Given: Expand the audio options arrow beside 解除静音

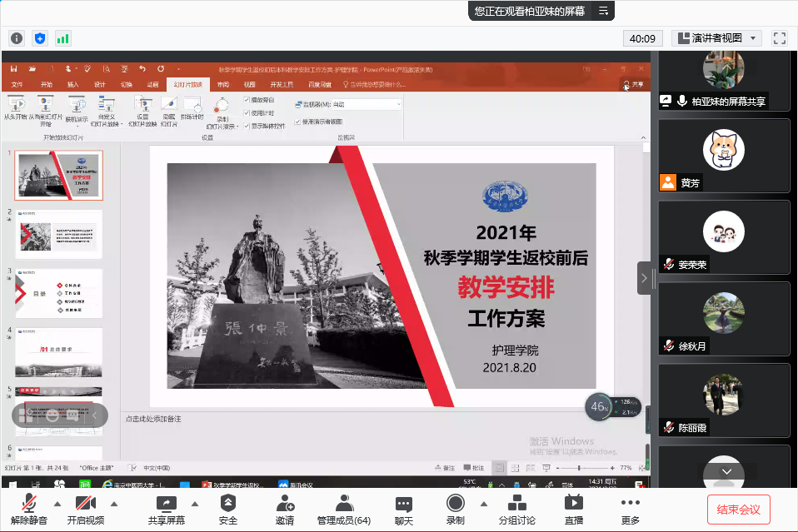Looking at the screenshot, I should pyautogui.click(x=57, y=504).
